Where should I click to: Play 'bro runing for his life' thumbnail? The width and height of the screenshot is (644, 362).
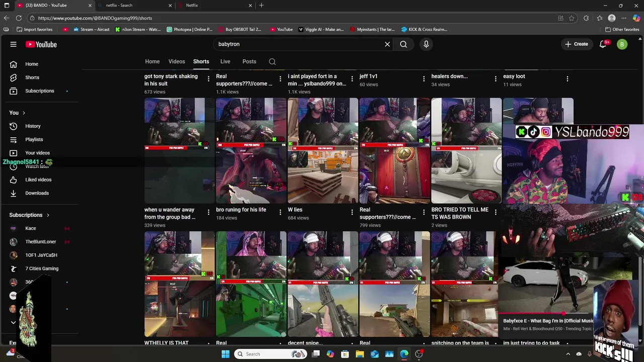pyautogui.click(x=251, y=150)
